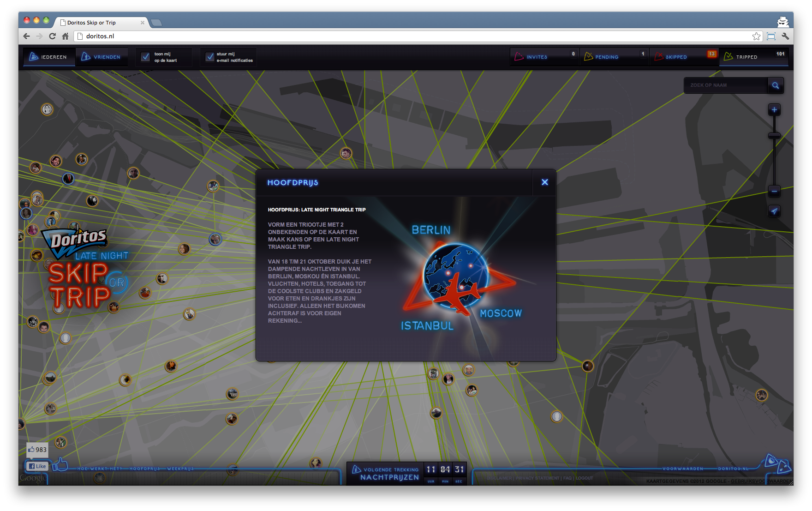The image size is (812, 511).
Task: Click the 983 likes counter bubble
Action: coord(37,450)
